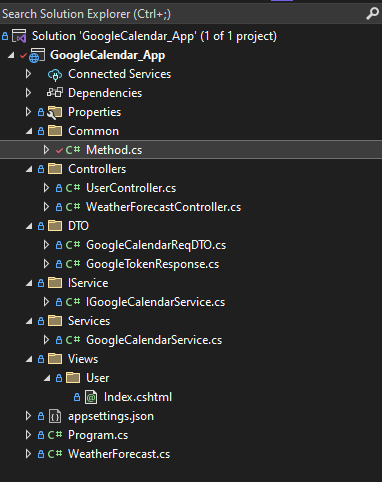Expand the WeatherForecastController.cs node

coord(47,207)
